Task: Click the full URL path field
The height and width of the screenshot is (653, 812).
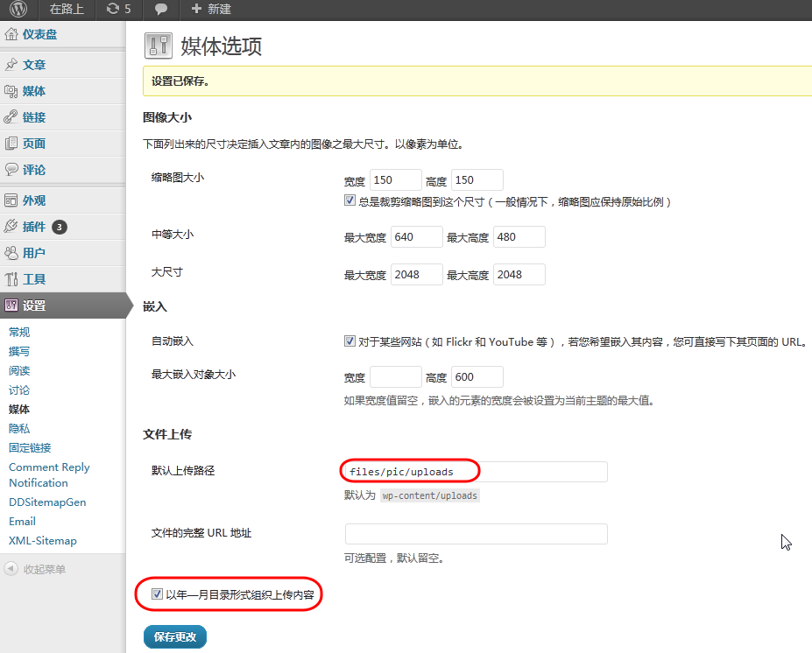Action: click(476, 534)
